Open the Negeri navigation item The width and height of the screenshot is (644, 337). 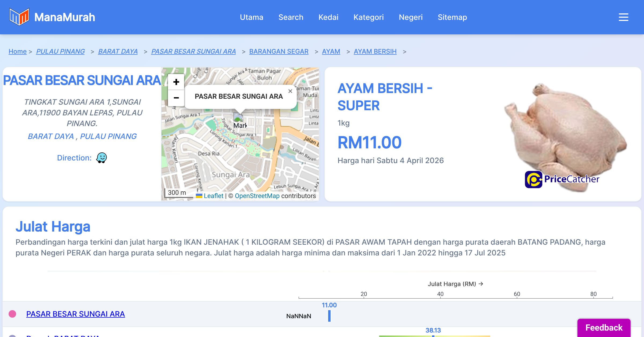(411, 17)
